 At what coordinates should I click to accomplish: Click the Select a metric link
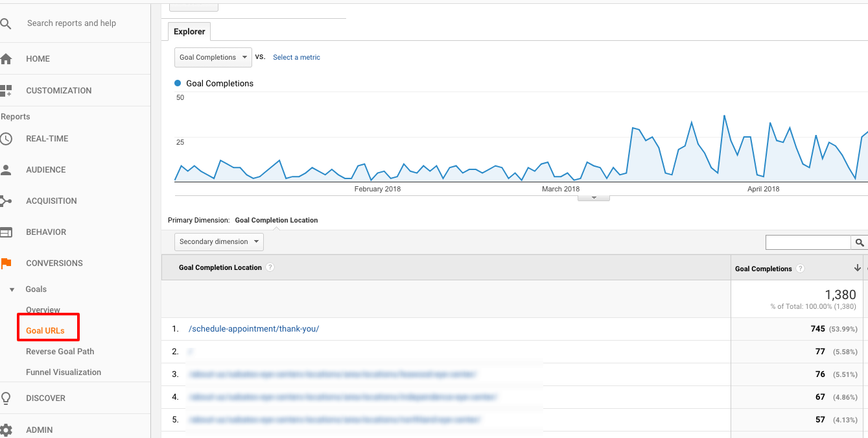[296, 57]
